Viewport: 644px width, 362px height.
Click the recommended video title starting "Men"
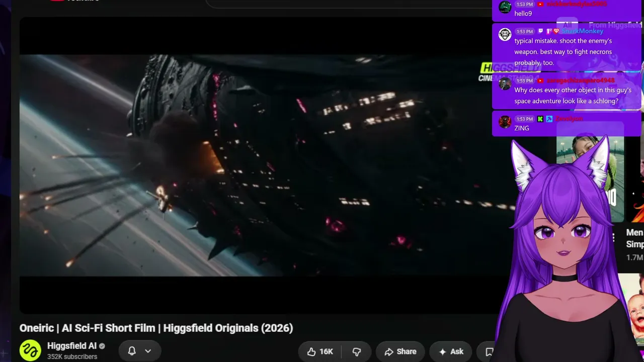(635, 238)
